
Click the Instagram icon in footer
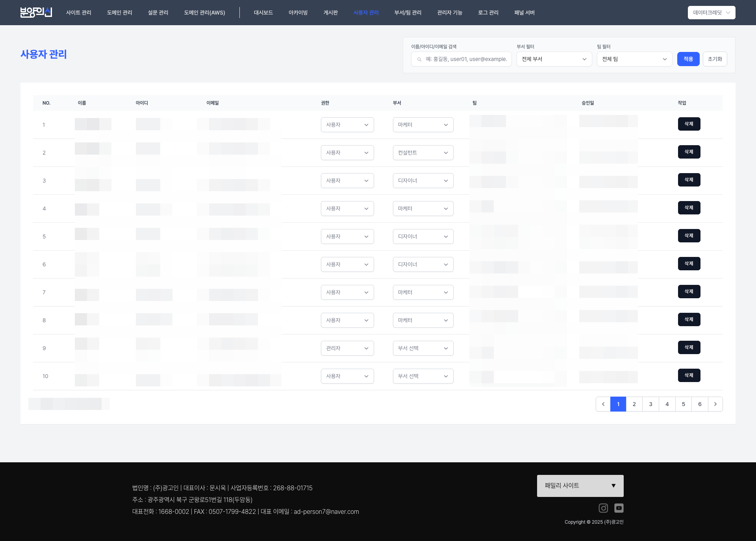tap(603, 508)
